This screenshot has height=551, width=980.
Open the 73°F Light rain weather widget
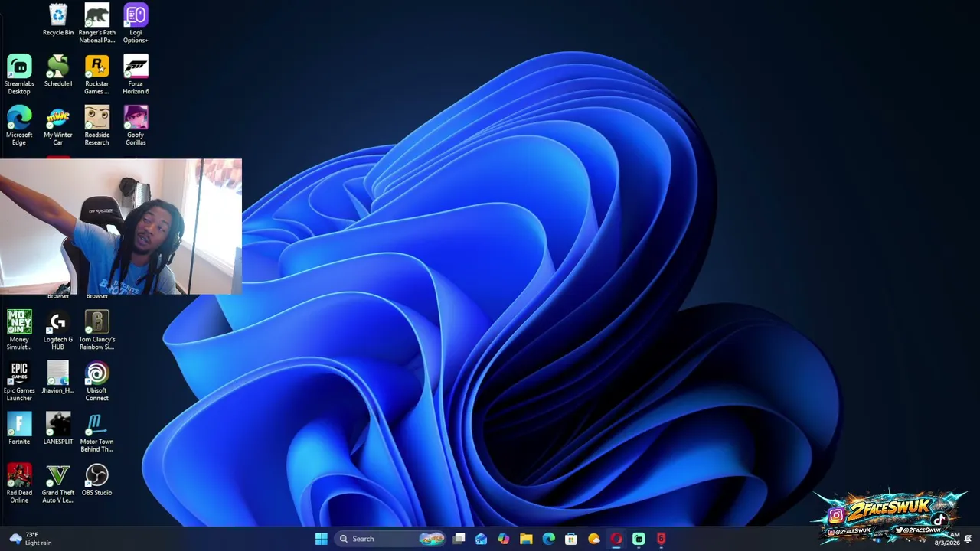[x=31, y=539]
